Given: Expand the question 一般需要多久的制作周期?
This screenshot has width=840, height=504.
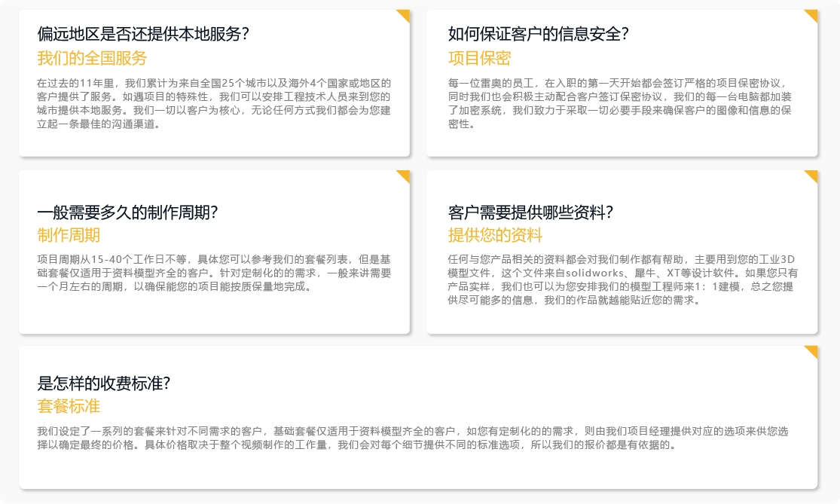Looking at the screenshot, I should [x=127, y=212].
